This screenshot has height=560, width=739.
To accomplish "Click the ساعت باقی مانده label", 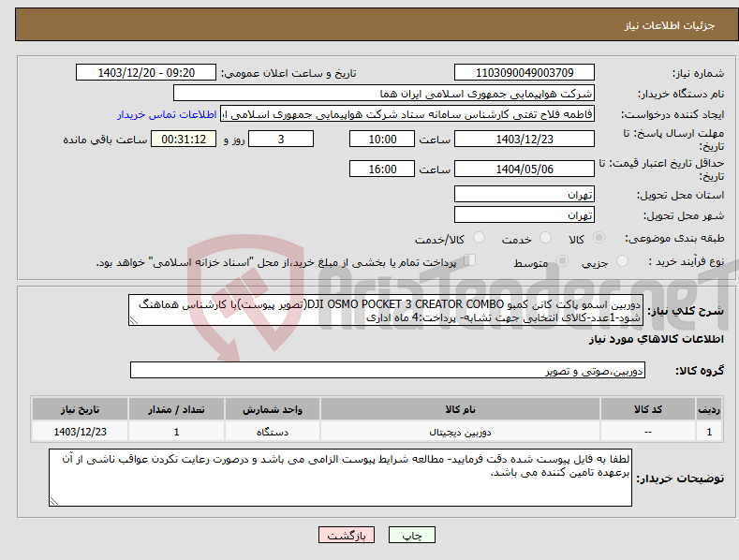I will tap(106, 140).
